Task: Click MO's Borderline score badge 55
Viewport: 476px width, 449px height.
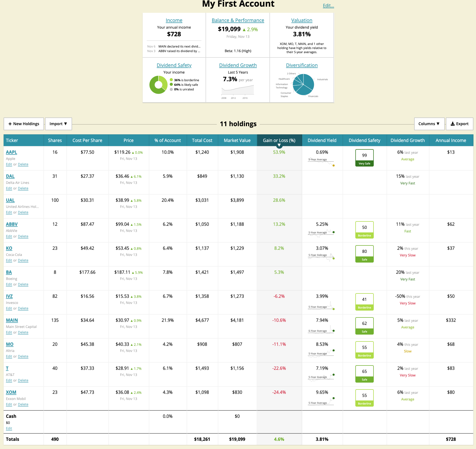Action: click(364, 350)
